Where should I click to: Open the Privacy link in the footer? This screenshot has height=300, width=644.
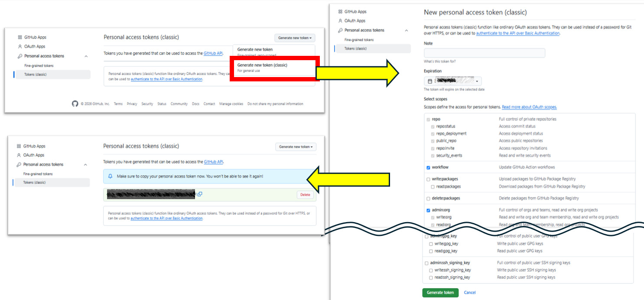coord(132,104)
